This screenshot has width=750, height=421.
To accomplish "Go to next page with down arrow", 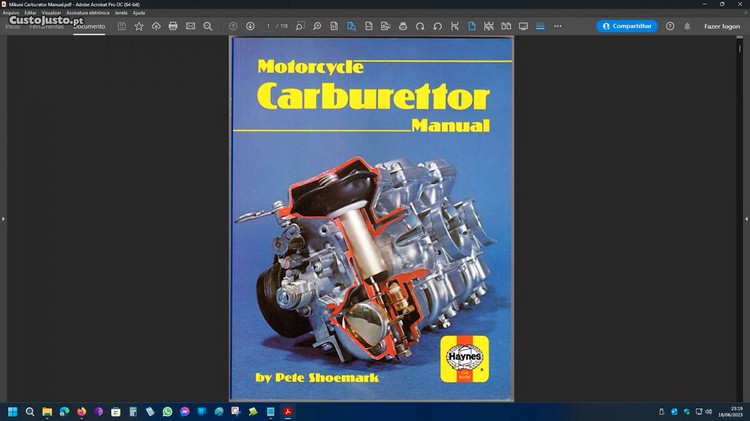I will pyautogui.click(x=250, y=26).
